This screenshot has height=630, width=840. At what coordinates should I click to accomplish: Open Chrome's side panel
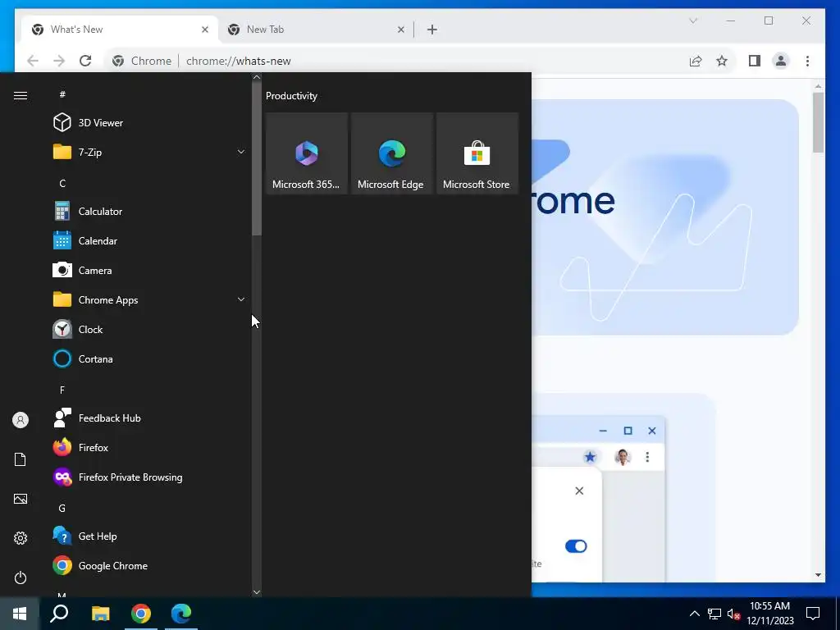755,61
